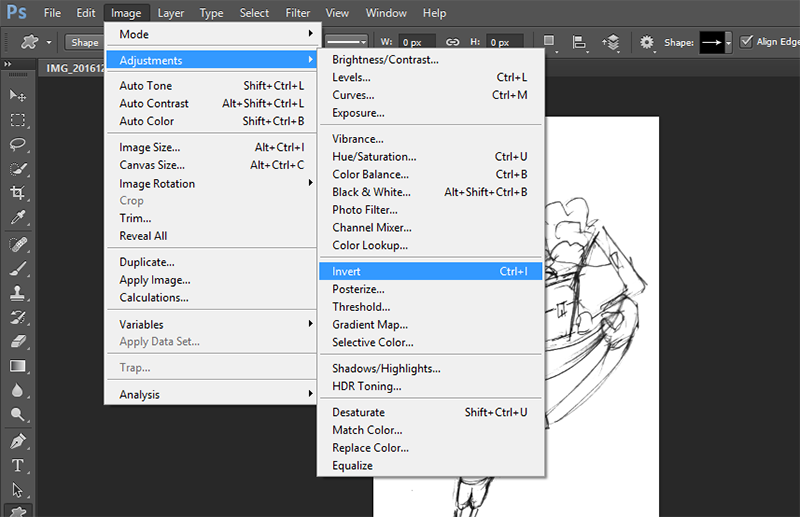
Task: Open the Edit menu
Action: coord(86,13)
